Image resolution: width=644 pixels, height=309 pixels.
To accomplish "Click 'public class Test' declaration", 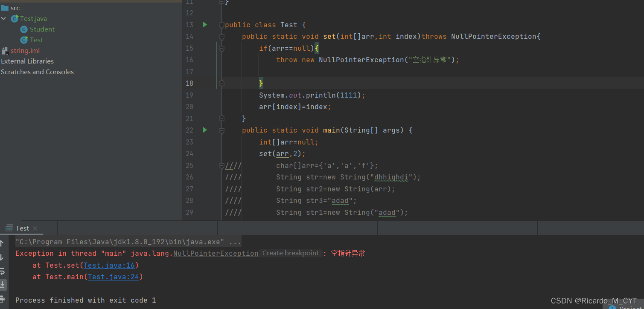I will click(262, 25).
